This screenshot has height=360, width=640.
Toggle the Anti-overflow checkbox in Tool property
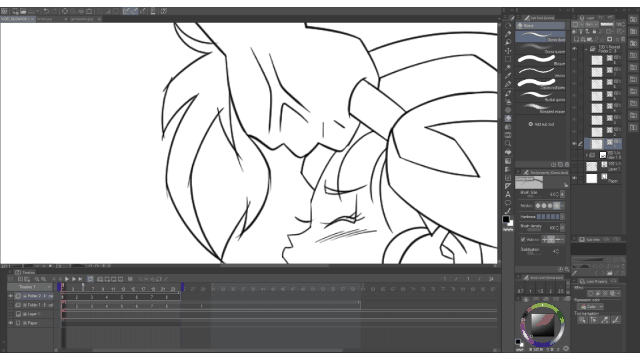(523, 239)
